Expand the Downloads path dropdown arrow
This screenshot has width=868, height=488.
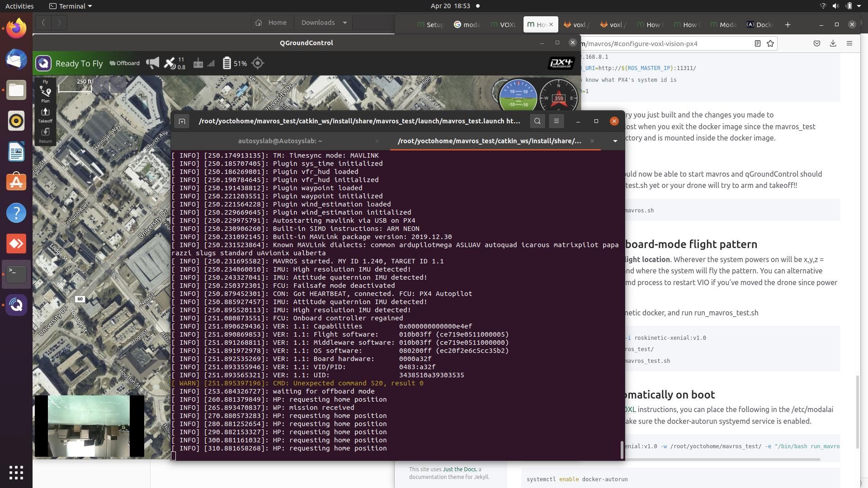tap(345, 23)
